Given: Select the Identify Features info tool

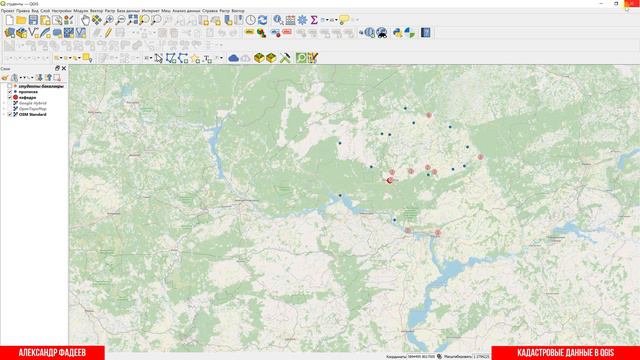Looking at the screenshot, I should 278,20.
